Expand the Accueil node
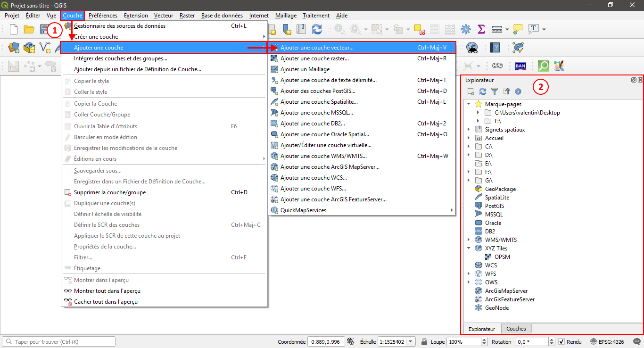The height and width of the screenshot is (348, 644). coord(469,138)
